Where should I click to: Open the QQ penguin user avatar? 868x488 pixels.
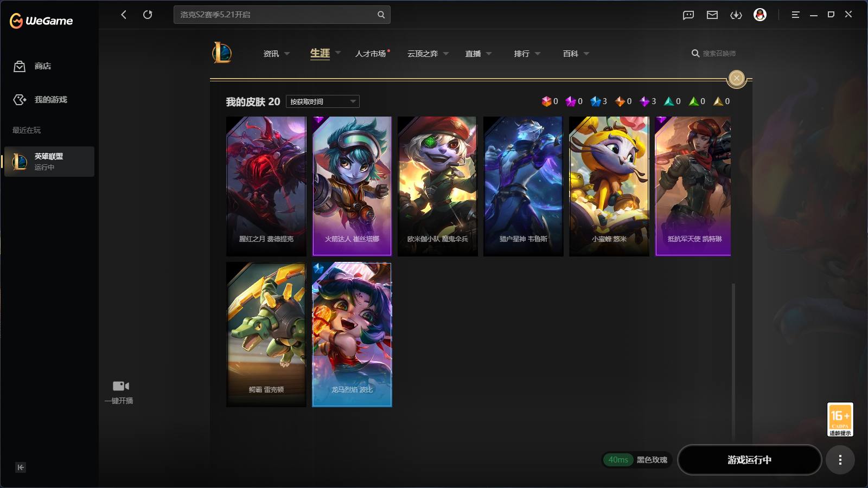760,15
